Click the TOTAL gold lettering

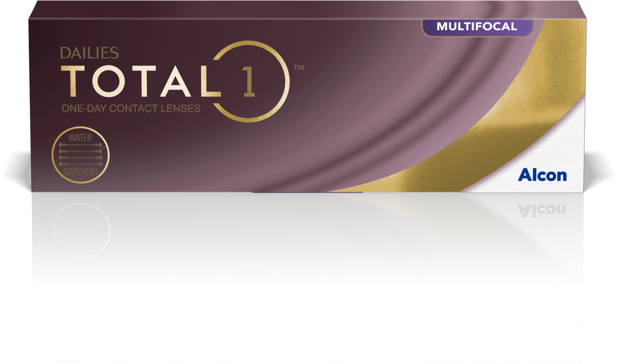coord(141,81)
